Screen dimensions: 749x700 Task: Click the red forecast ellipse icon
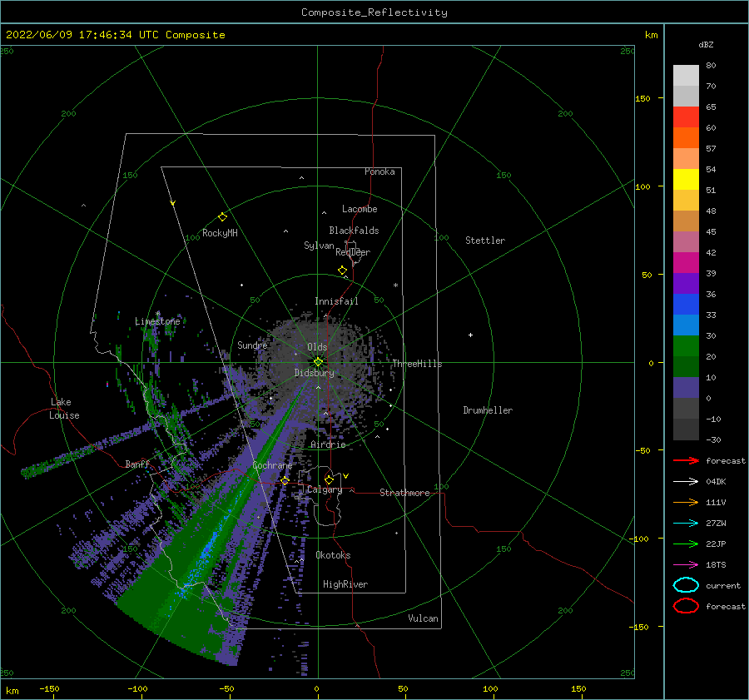pos(686,606)
